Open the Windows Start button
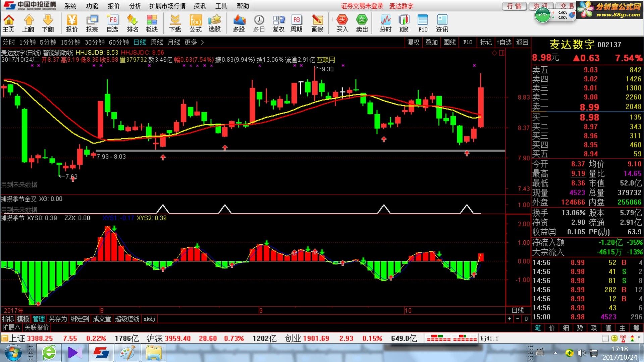 click(13, 353)
